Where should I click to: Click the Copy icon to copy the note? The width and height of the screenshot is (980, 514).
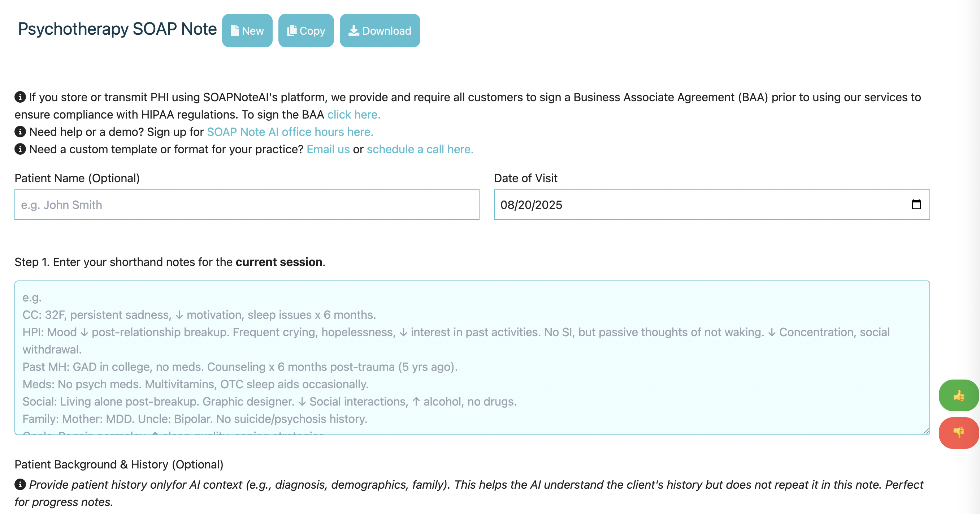[x=292, y=30]
